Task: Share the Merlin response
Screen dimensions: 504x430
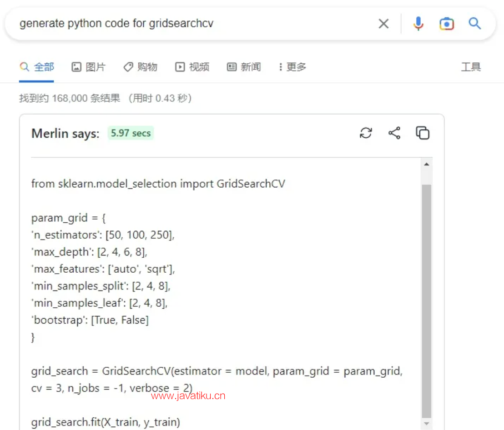Action: point(394,133)
